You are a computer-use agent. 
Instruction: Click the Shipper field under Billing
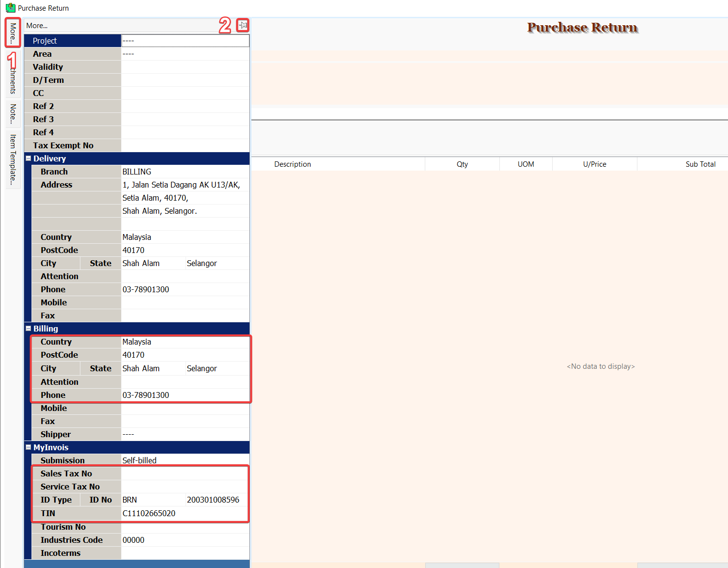185,434
